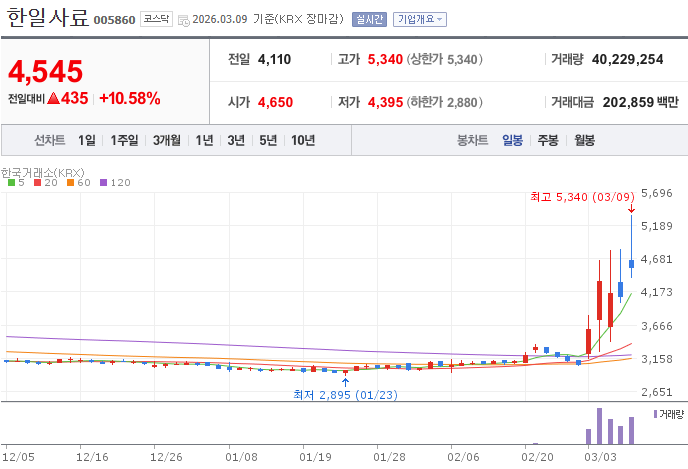Viewport: 688px width, 469px height.
Task: Click the 거래량 value 40,229,254
Action: 627,59
